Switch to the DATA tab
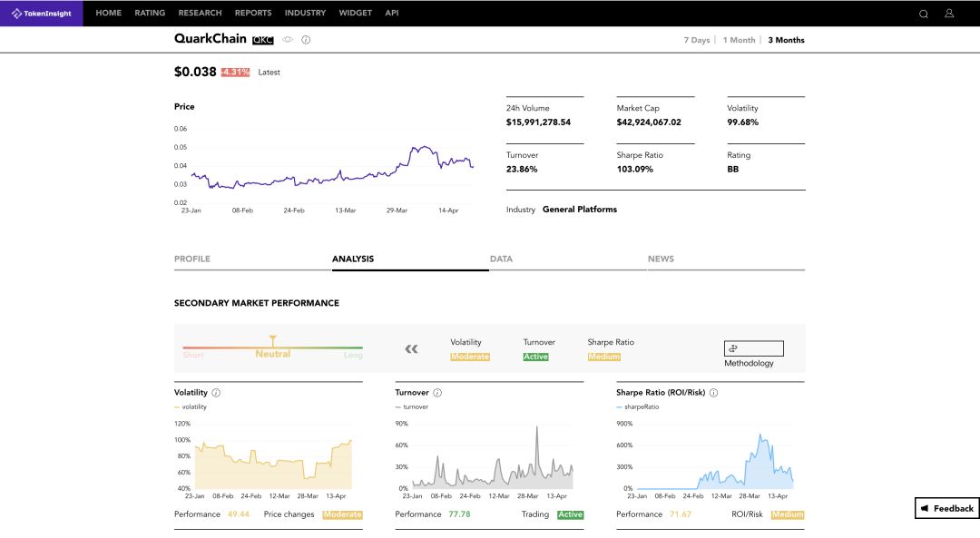 click(567, 259)
